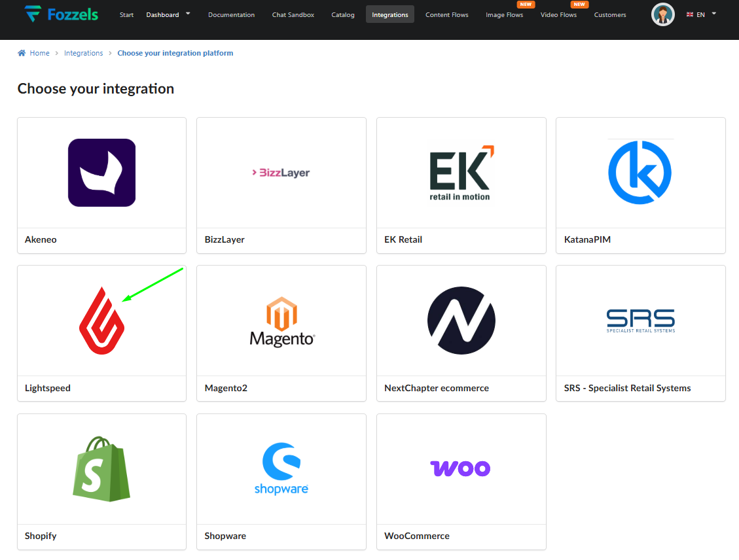Image resolution: width=739 pixels, height=560 pixels.
Task: Choose the Magento logo
Action: coord(282,322)
